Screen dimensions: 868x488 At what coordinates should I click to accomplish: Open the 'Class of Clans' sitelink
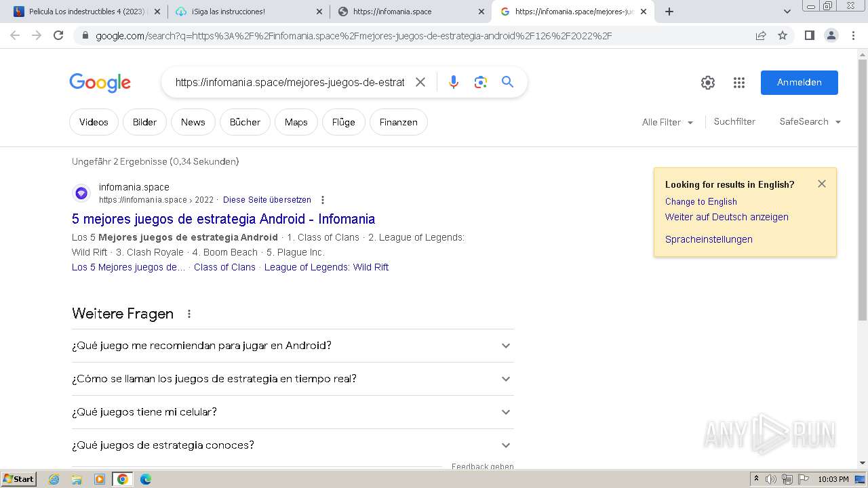(224, 267)
